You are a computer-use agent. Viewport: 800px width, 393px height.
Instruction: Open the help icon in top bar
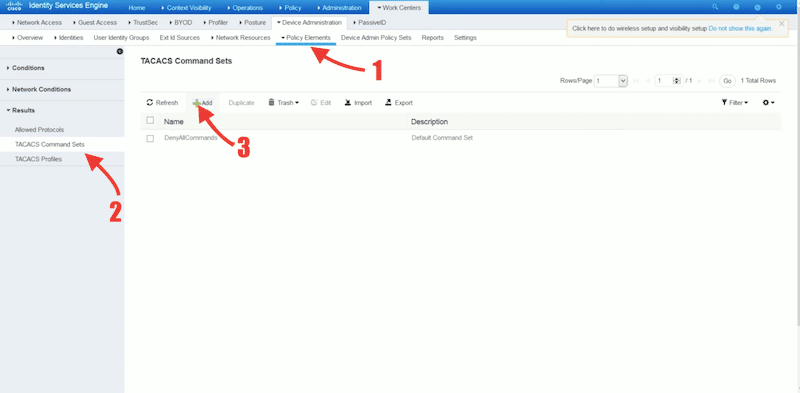tap(736, 7)
